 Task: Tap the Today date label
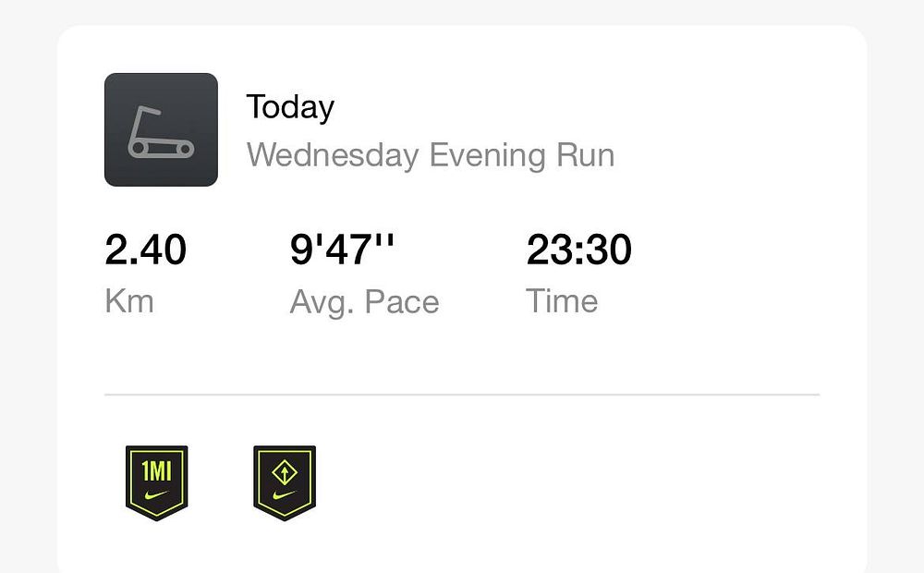290,108
